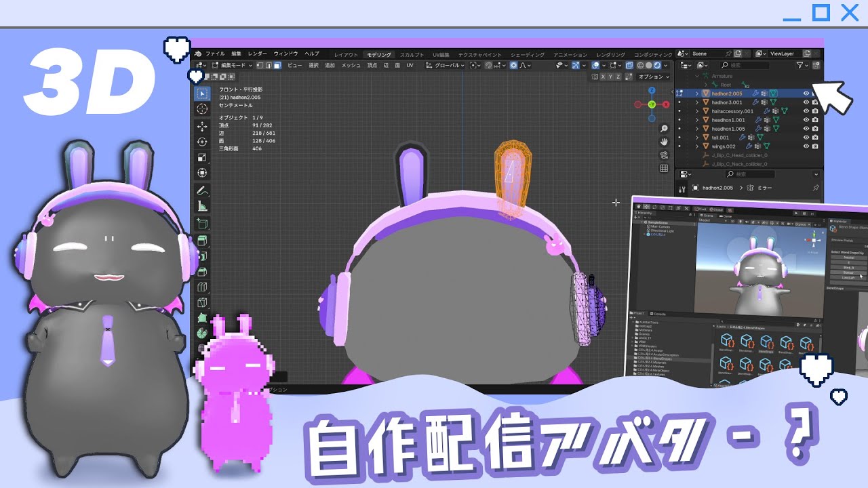Open the ファイル menu
868x488 pixels.
tap(215, 54)
